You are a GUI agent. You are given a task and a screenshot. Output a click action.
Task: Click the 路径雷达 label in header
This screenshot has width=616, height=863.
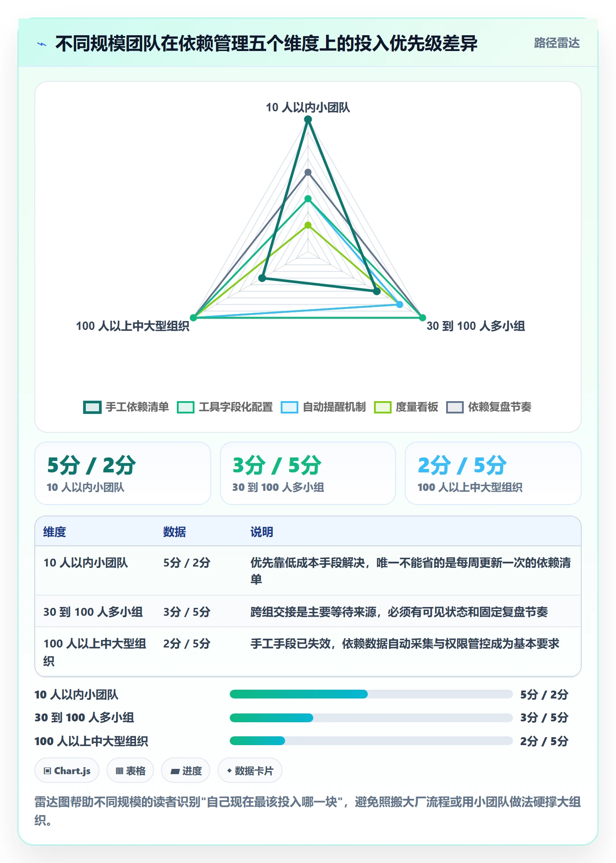tap(557, 43)
